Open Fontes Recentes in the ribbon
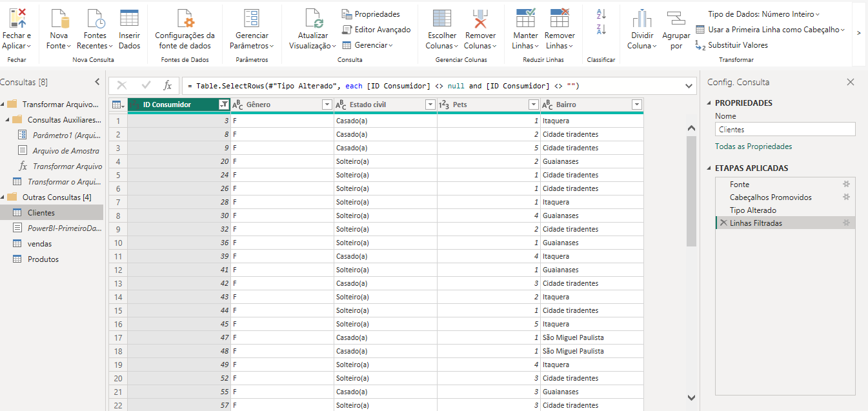The image size is (868, 411). (95, 30)
